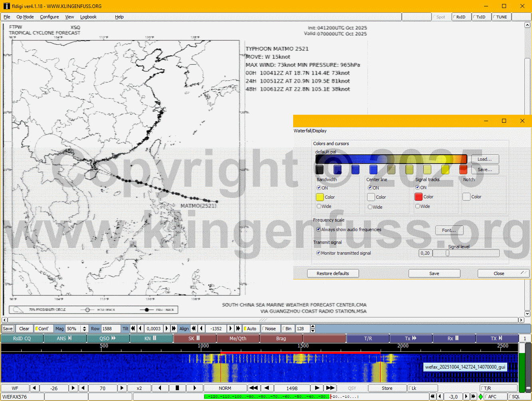Click the Restore defaults button
This screenshot has height=401, width=532.
[x=333, y=273]
